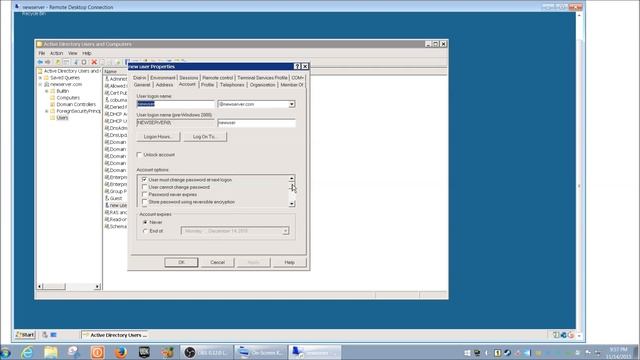640x360 pixels.
Task: Click the Up one level folder icon
Action: coord(58,62)
